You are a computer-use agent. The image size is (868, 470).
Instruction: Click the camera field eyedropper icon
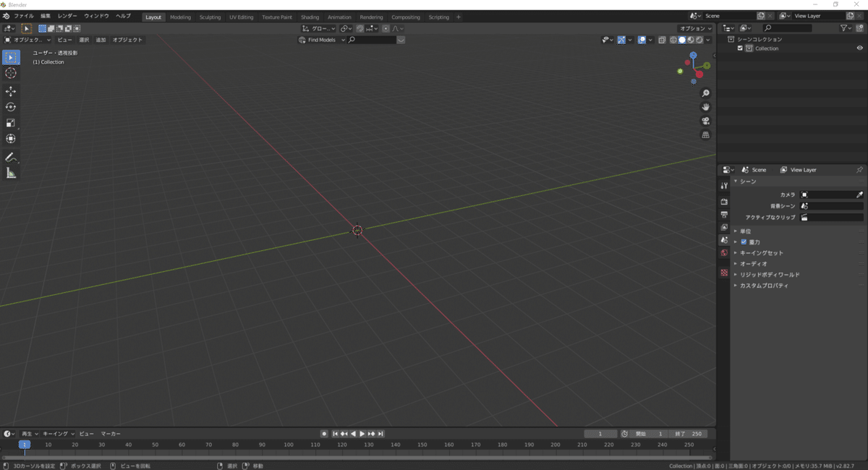[x=859, y=195]
